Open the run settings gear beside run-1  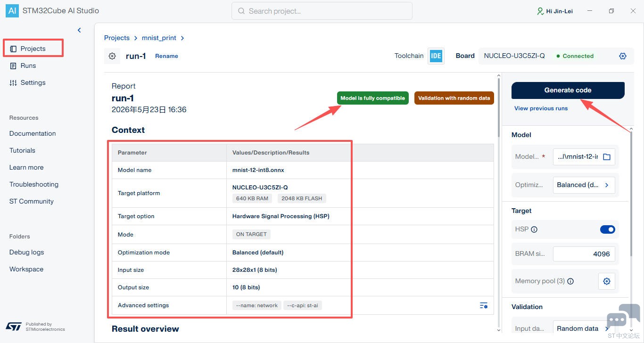click(x=112, y=56)
